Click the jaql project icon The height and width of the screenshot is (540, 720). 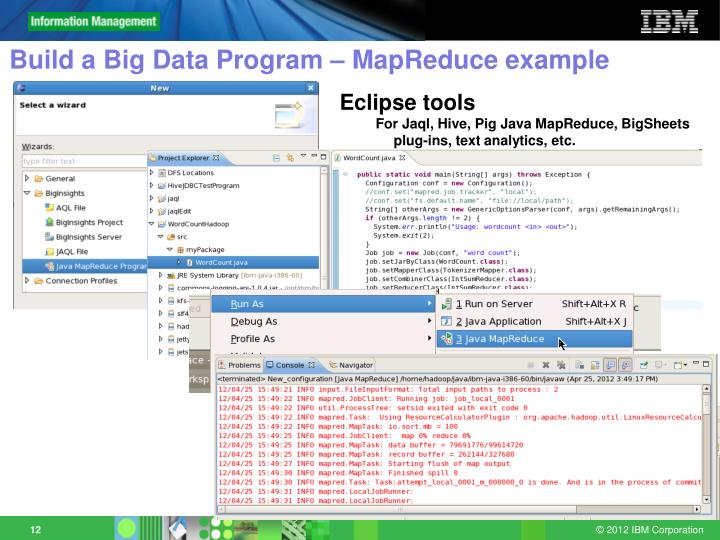click(162, 198)
